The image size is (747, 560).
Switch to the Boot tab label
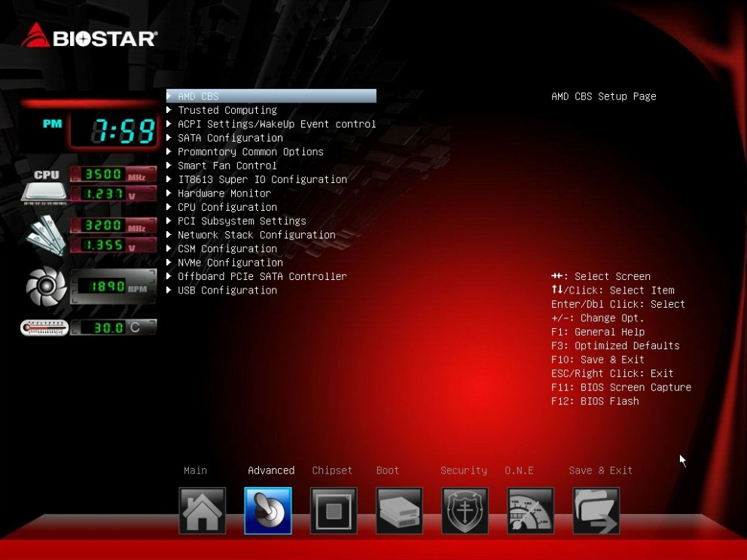[388, 470]
